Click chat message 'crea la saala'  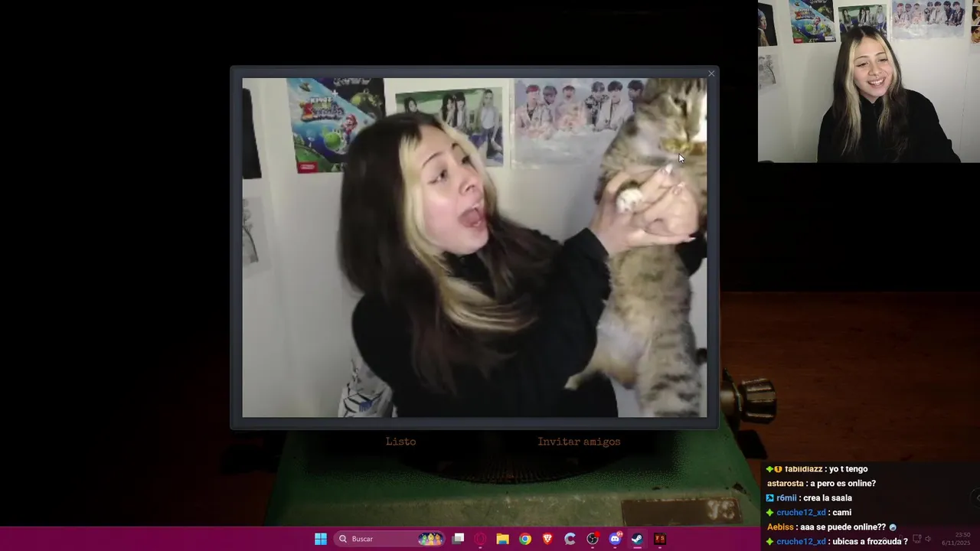point(828,498)
